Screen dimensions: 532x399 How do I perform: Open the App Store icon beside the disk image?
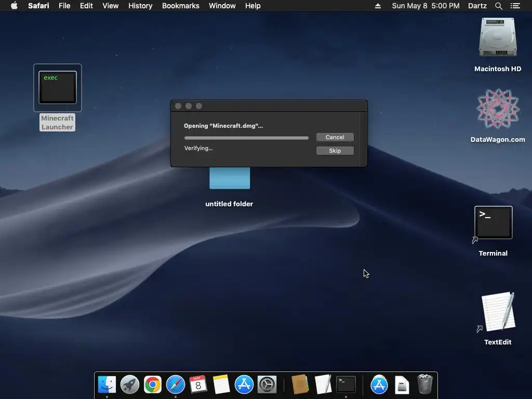point(379,385)
